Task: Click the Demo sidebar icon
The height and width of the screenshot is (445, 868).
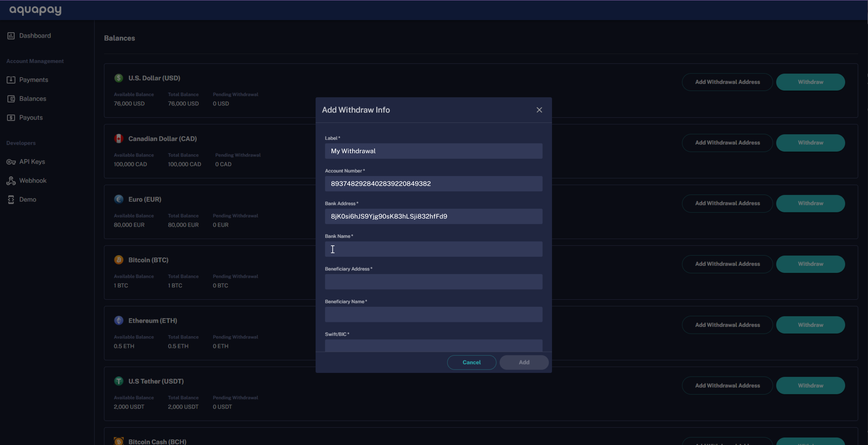Action: pos(11,200)
